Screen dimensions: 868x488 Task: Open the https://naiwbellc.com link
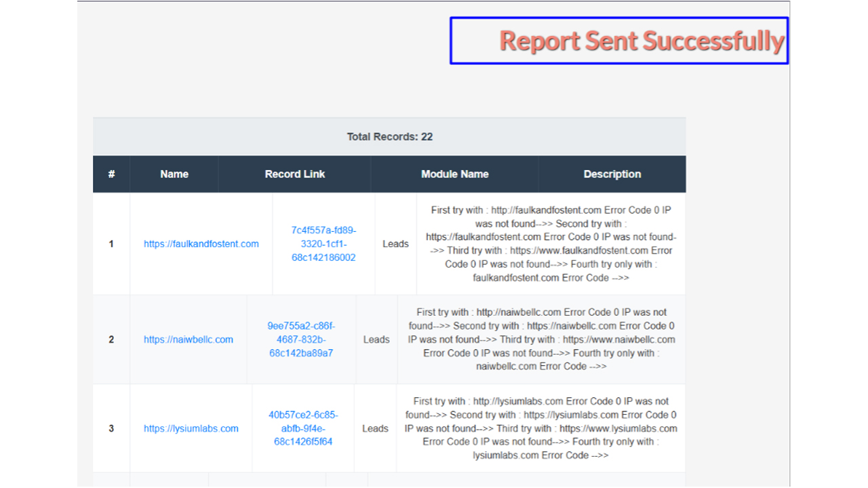189,340
